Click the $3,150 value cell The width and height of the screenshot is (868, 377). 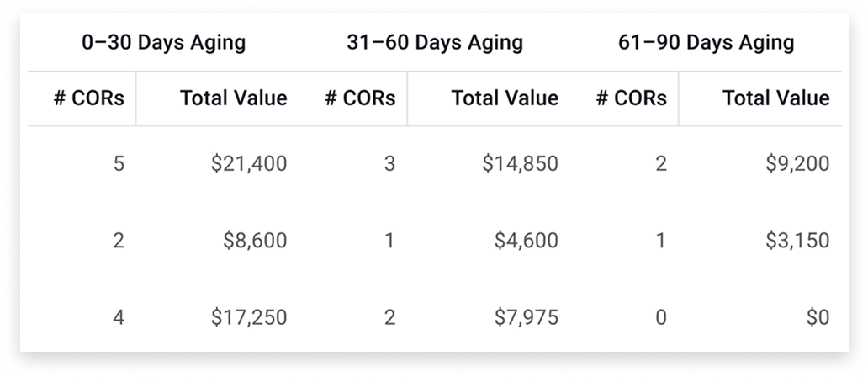point(797,241)
